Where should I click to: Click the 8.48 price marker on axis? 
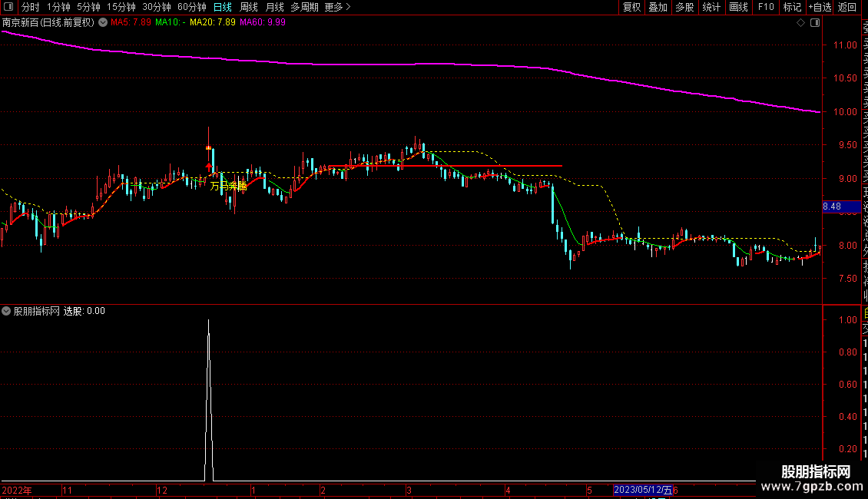pos(841,207)
